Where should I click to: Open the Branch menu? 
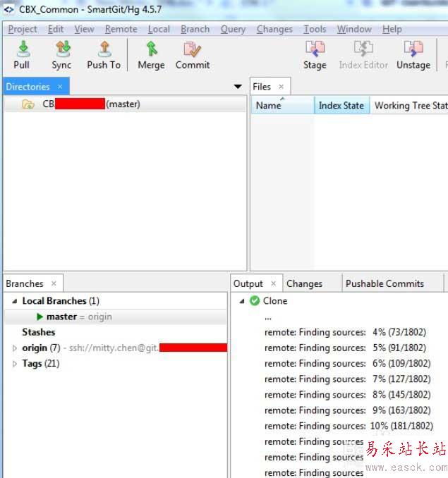click(195, 30)
